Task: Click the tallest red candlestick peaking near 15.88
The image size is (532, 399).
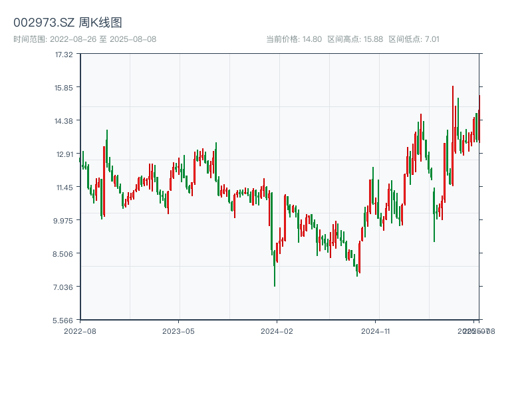Action: 453,136
